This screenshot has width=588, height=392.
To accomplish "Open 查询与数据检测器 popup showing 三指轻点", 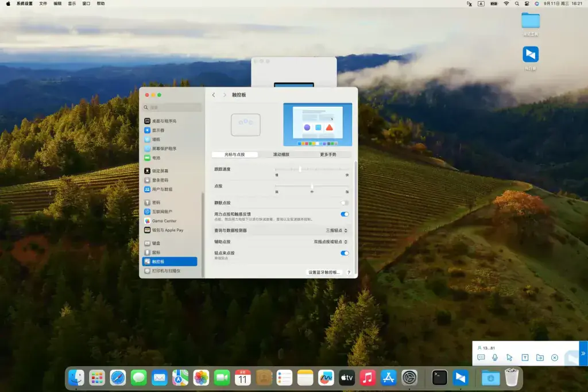I will [336, 231].
